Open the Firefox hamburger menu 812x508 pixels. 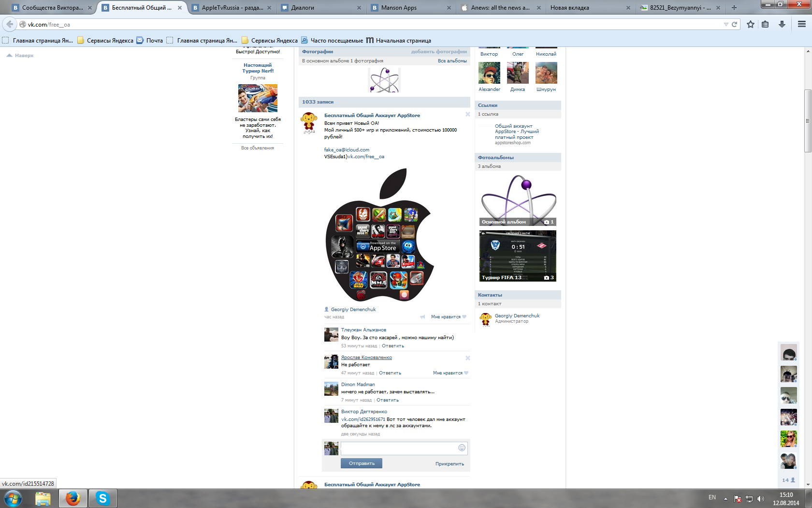802,24
